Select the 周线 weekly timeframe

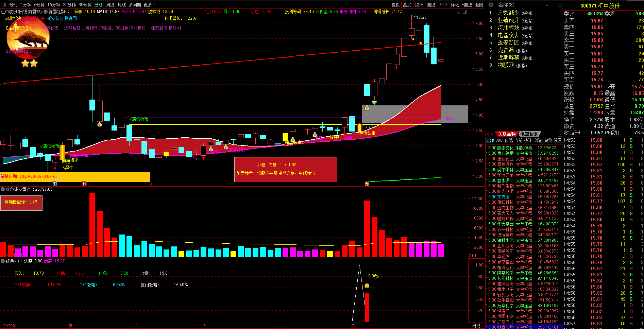[110, 5]
